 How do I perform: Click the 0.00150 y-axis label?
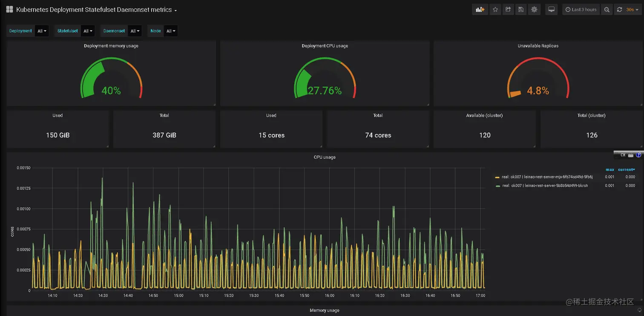tap(23, 168)
